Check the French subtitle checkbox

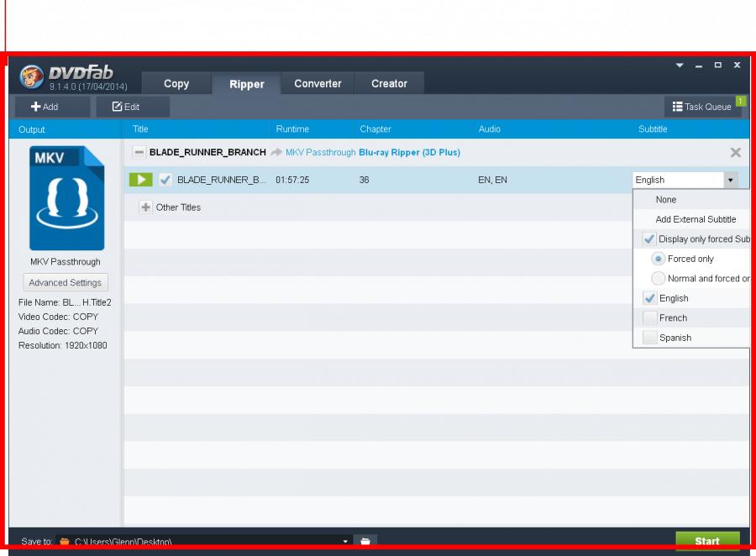[x=649, y=317]
